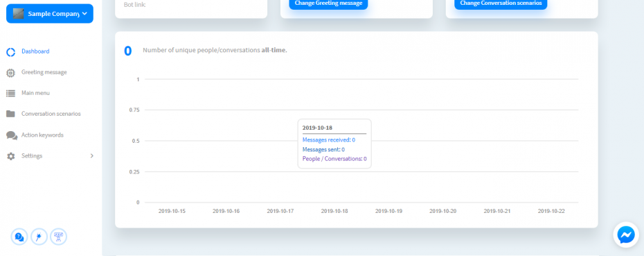The image size is (644, 256).
Task: Click Change Conversation scenarios button
Action: [501, 3]
